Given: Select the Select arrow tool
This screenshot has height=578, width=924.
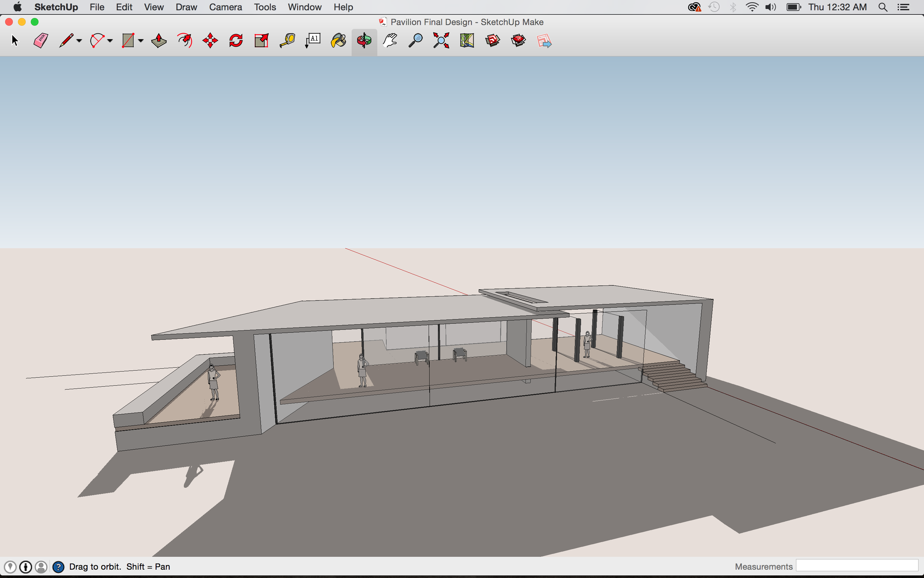Looking at the screenshot, I should click(x=15, y=40).
